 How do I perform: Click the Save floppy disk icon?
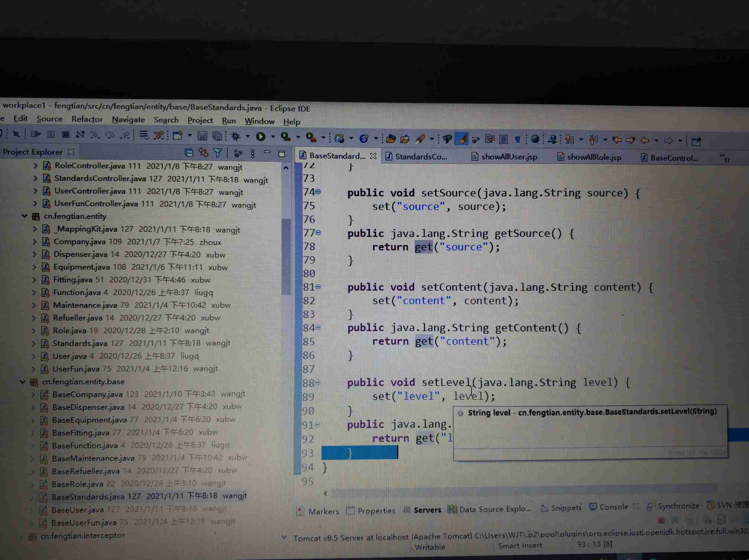pyautogui.click(x=202, y=136)
